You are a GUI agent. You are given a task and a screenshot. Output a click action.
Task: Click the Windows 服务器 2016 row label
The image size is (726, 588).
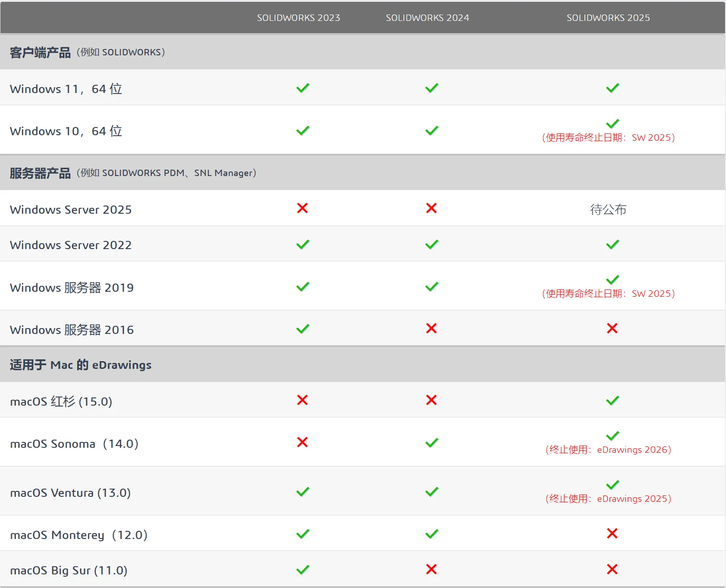tap(72, 330)
